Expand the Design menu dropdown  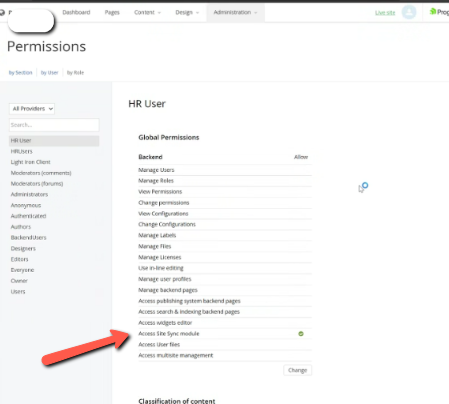187,12
